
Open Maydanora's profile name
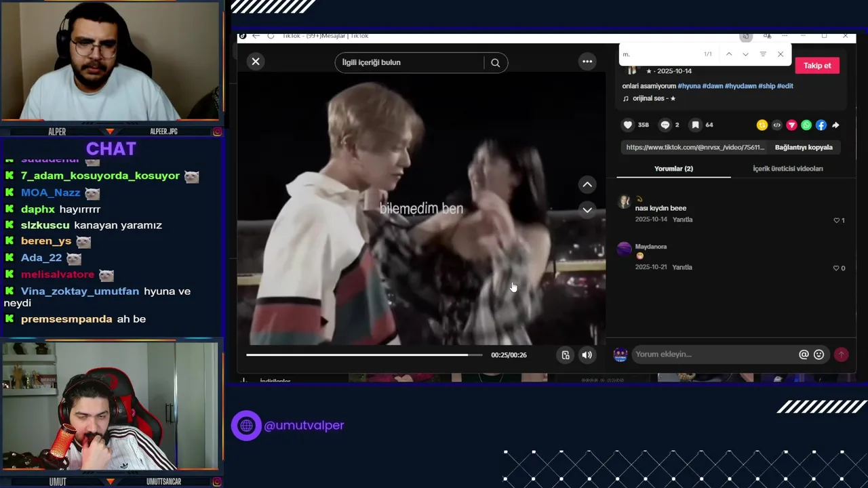coord(651,247)
